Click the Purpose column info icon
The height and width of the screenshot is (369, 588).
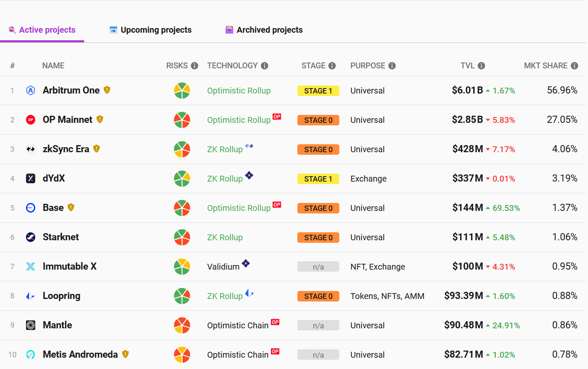pos(392,66)
